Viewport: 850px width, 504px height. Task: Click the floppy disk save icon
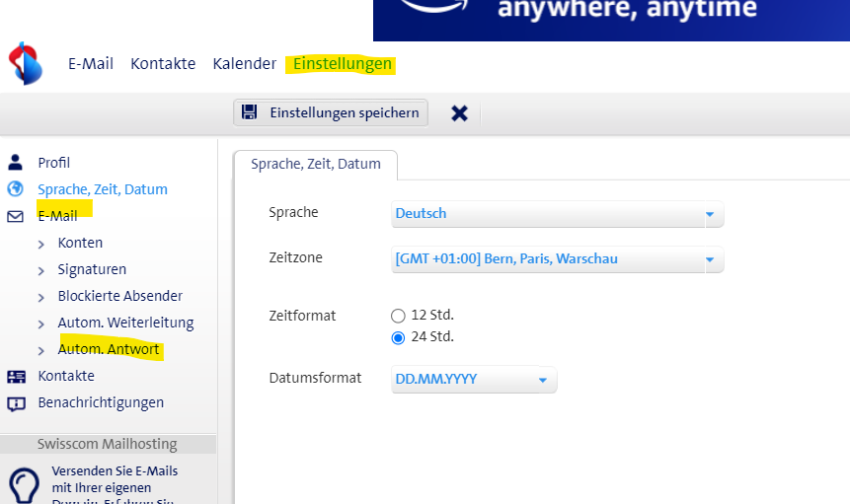click(250, 112)
